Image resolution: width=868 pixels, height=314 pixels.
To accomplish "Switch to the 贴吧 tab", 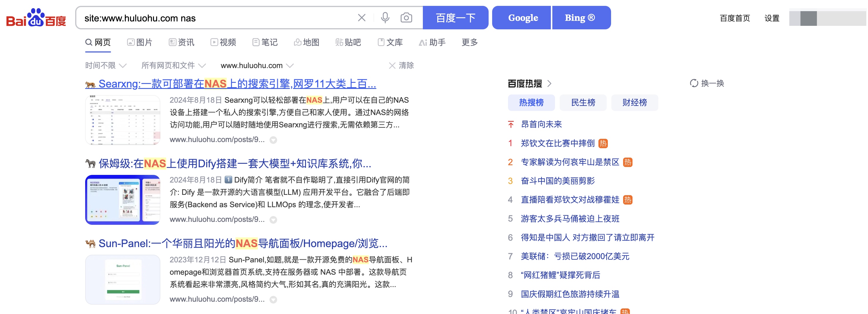I will point(348,42).
